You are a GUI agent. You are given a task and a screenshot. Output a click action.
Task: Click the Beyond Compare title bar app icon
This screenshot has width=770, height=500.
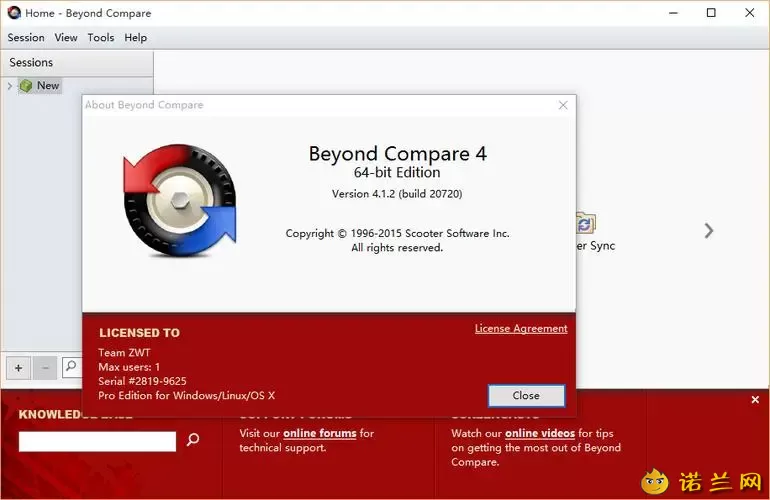(14, 13)
